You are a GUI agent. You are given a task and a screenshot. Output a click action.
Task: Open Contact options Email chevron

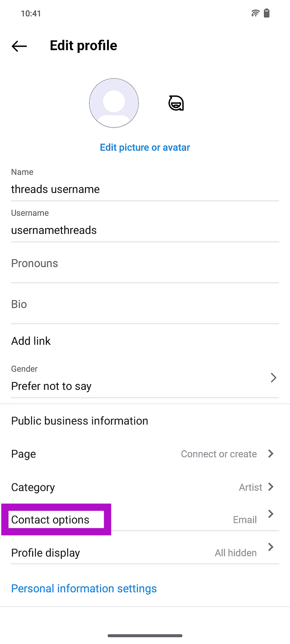click(271, 514)
